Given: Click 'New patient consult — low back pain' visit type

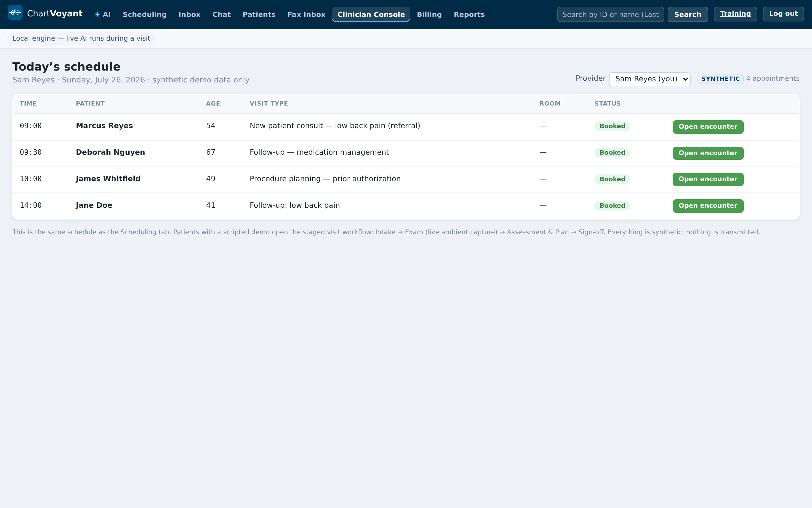Looking at the screenshot, I should [335, 126].
